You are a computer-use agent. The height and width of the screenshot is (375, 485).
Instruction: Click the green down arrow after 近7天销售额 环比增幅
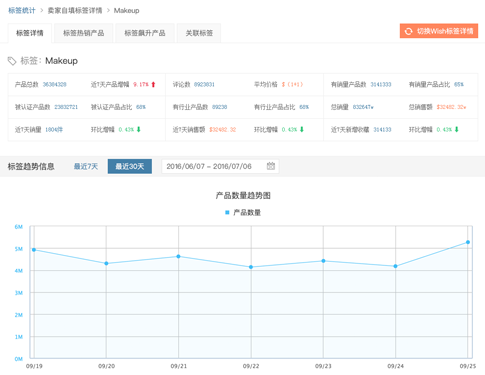(x=302, y=129)
